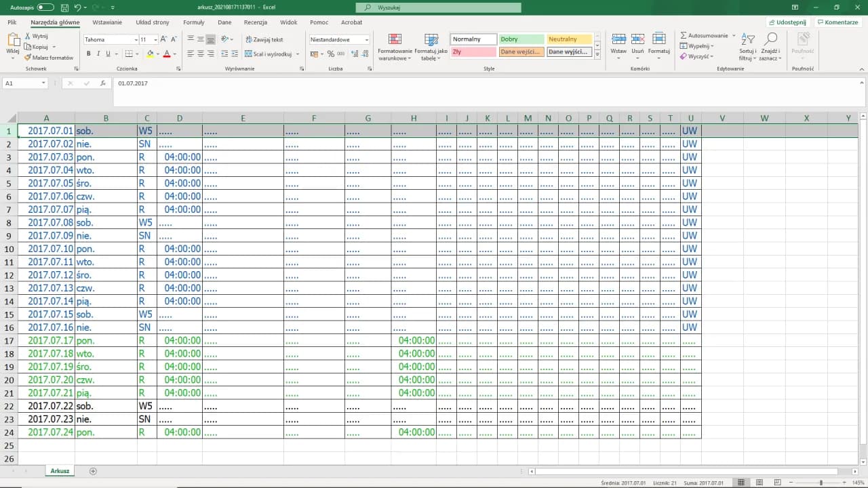Click the Wytnij scissors icon
This screenshot has width=868, height=488.
(x=28, y=36)
